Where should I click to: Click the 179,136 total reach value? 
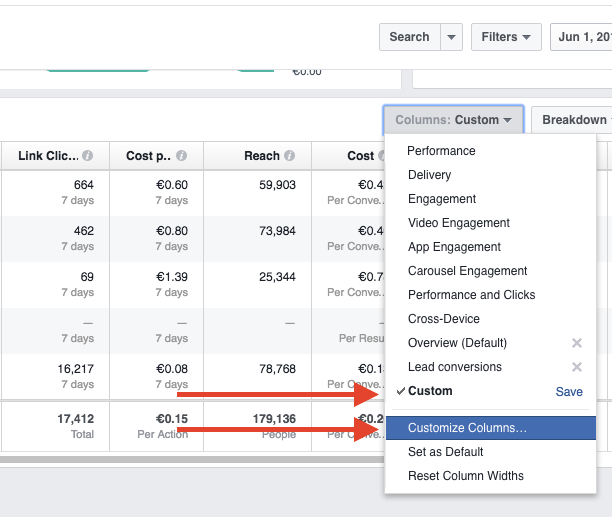(x=274, y=419)
